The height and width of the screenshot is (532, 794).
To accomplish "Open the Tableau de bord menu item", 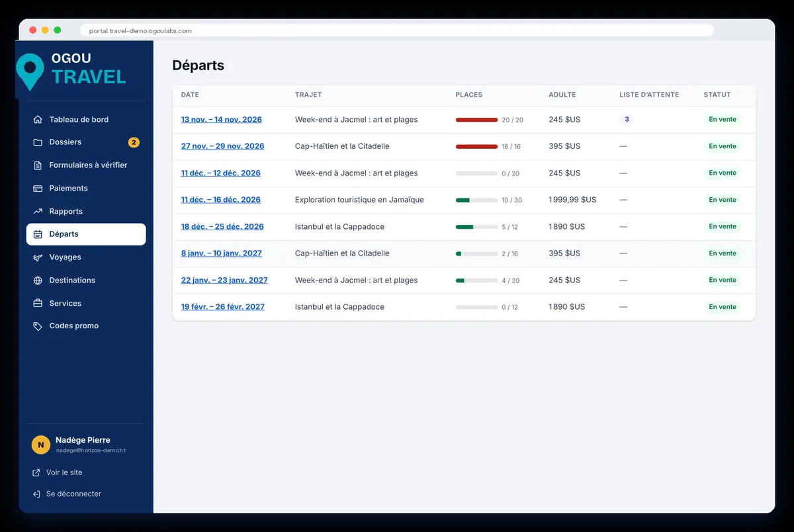I will click(86, 120).
